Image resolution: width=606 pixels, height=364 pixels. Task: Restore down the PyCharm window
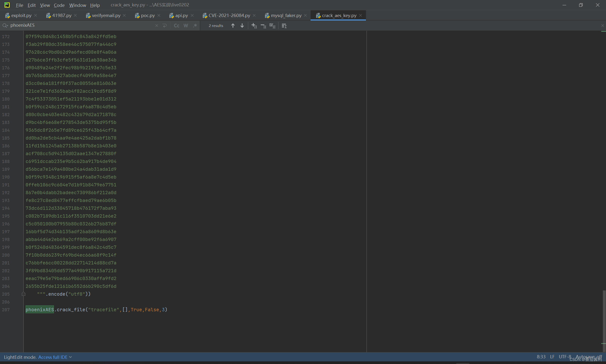point(581,5)
